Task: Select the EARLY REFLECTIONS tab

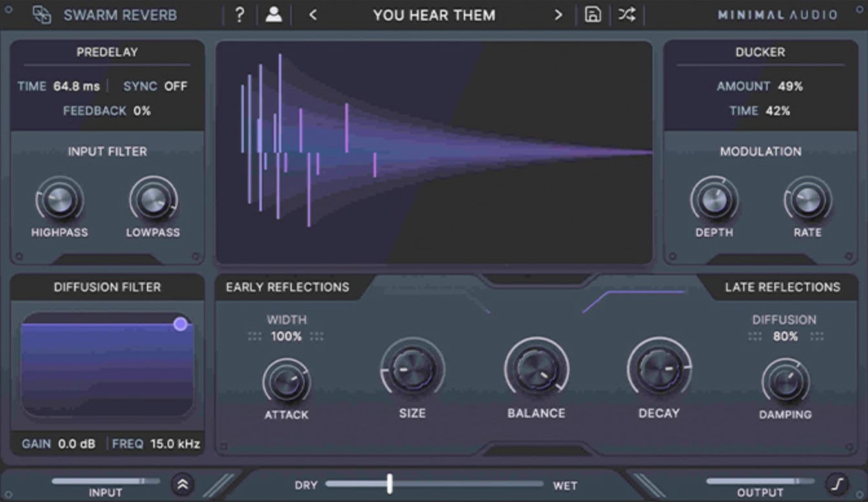Action: pos(287,287)
